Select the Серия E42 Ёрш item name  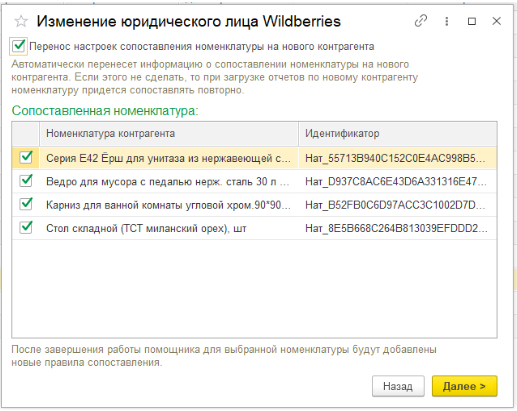(168, 158)
